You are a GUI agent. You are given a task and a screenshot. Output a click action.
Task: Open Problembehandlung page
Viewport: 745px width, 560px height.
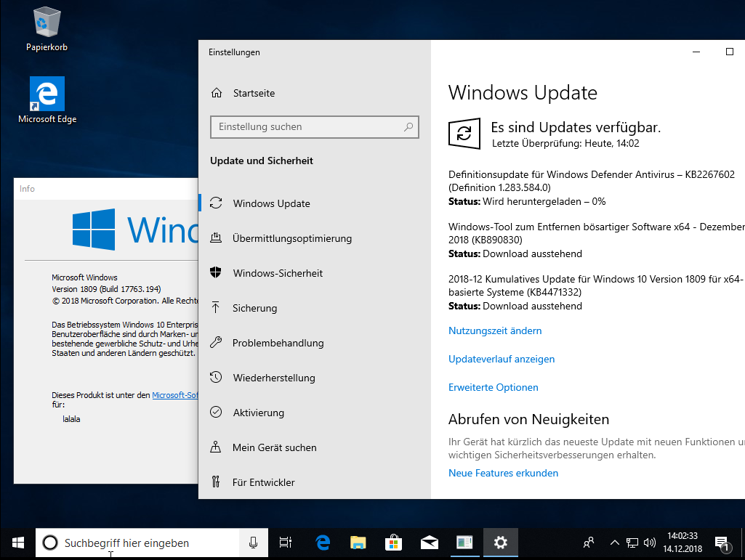(278, 343)
